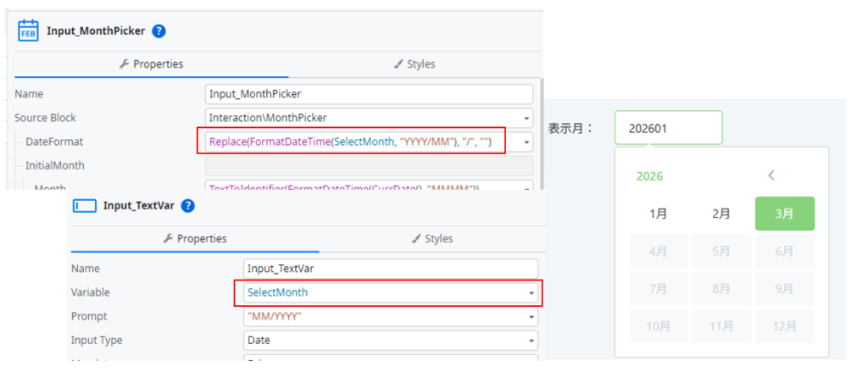Choose the highlighted 3月 month
The width and height of the screenshot is (868, 372).
[784, 214]
